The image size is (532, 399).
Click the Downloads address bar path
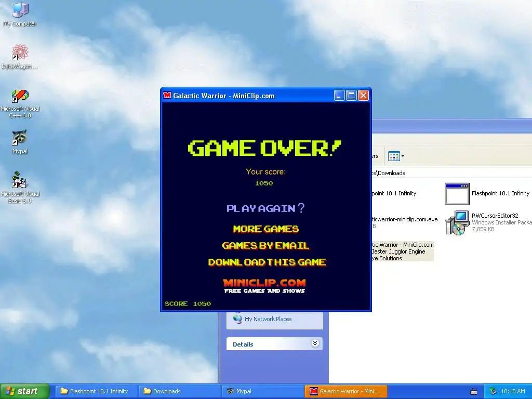[388, 173]
